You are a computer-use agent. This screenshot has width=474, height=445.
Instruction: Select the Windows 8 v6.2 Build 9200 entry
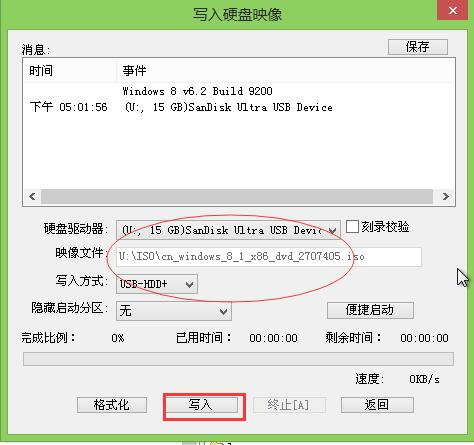click(x=197, y=91)
